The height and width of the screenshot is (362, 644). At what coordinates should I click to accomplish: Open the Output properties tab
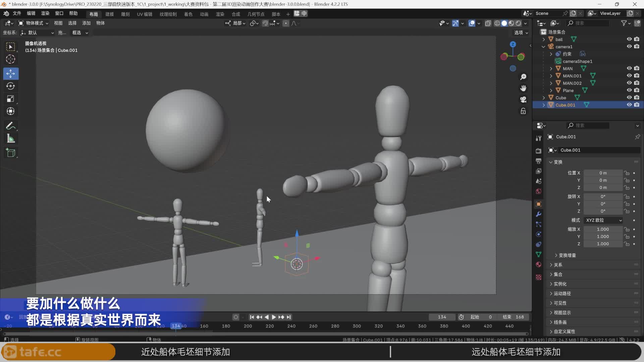[539, 161]
